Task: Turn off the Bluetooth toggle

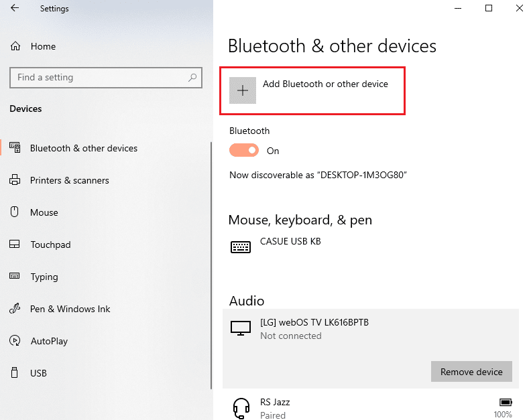Action: tap(243, 151)
